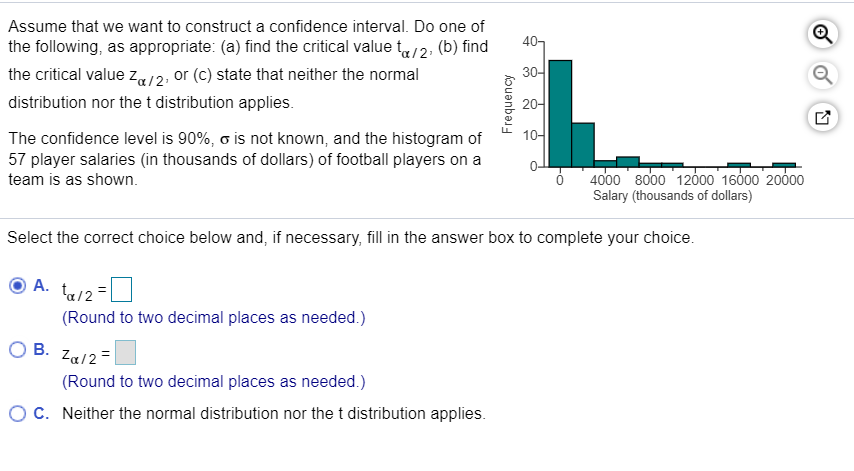Click the second histogram bar

point(583,145)
